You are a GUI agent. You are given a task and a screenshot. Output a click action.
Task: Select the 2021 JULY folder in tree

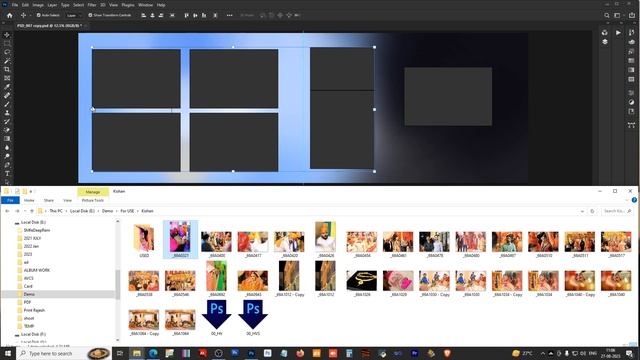tap(32, 238)
